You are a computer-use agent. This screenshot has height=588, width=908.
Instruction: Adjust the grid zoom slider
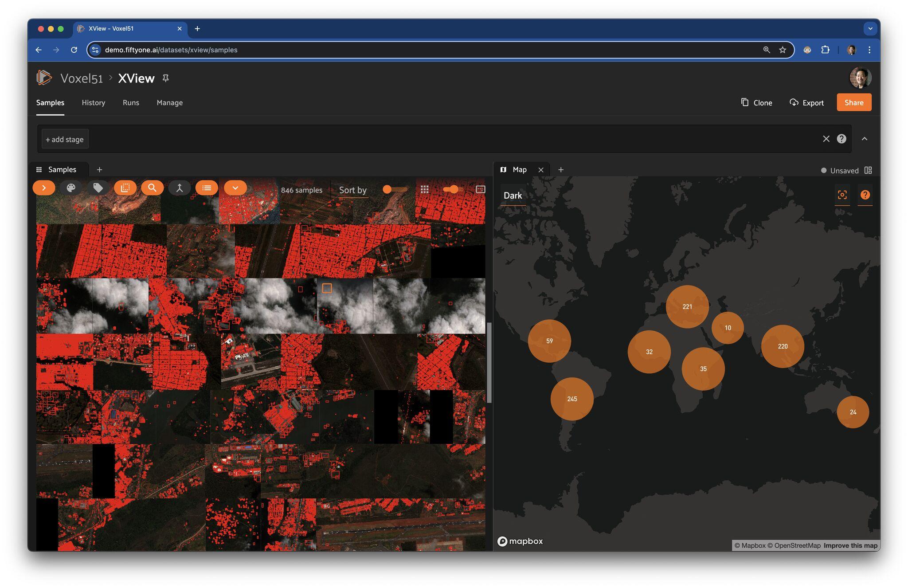[x=452, y=189]
